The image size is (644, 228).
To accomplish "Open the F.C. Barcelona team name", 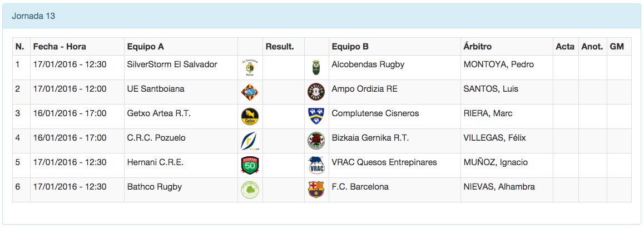I will coord(360,187).
